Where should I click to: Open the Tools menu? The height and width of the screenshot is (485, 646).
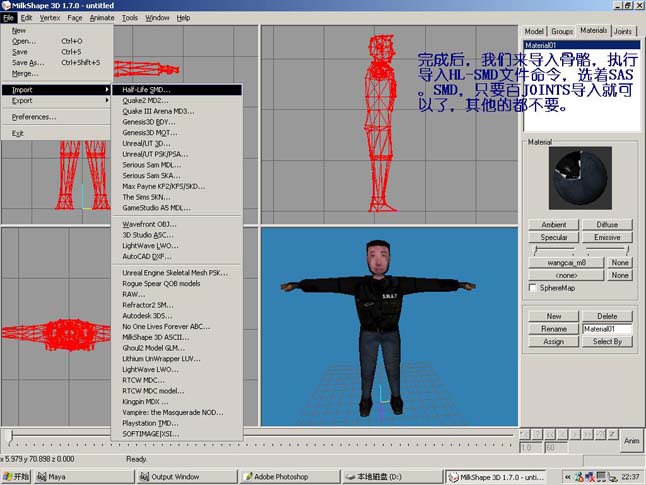(130, 18)
